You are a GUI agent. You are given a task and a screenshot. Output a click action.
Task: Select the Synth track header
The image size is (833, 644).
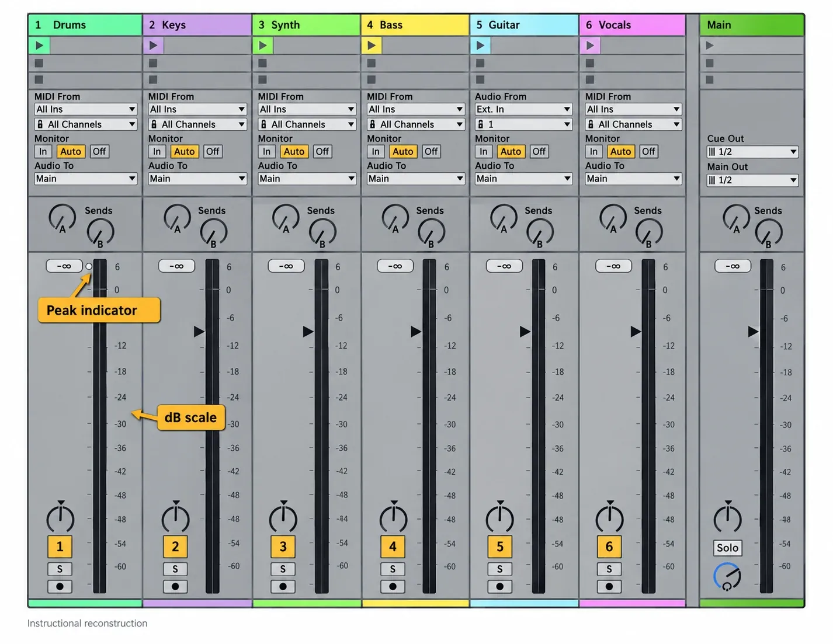[306, 25]
